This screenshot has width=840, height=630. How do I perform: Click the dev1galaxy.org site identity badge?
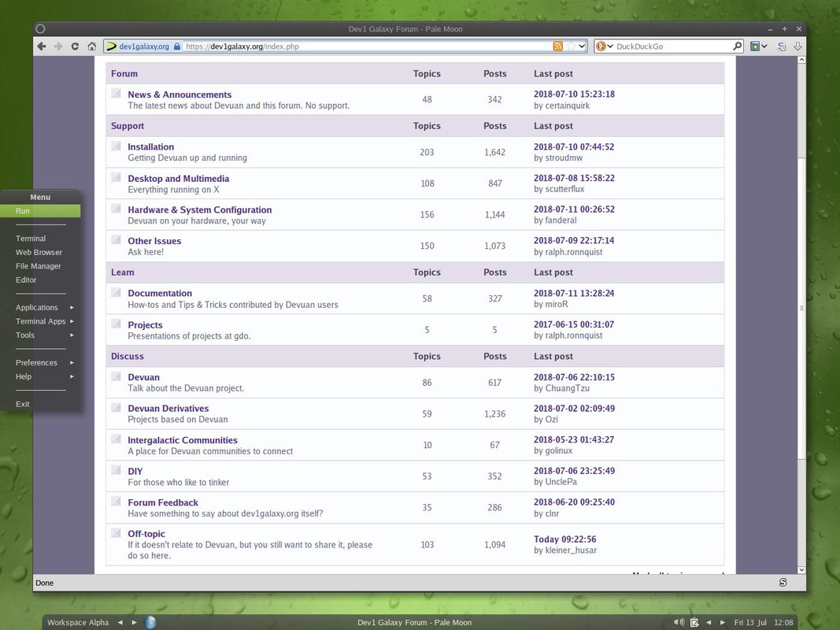tap(143, 46)
